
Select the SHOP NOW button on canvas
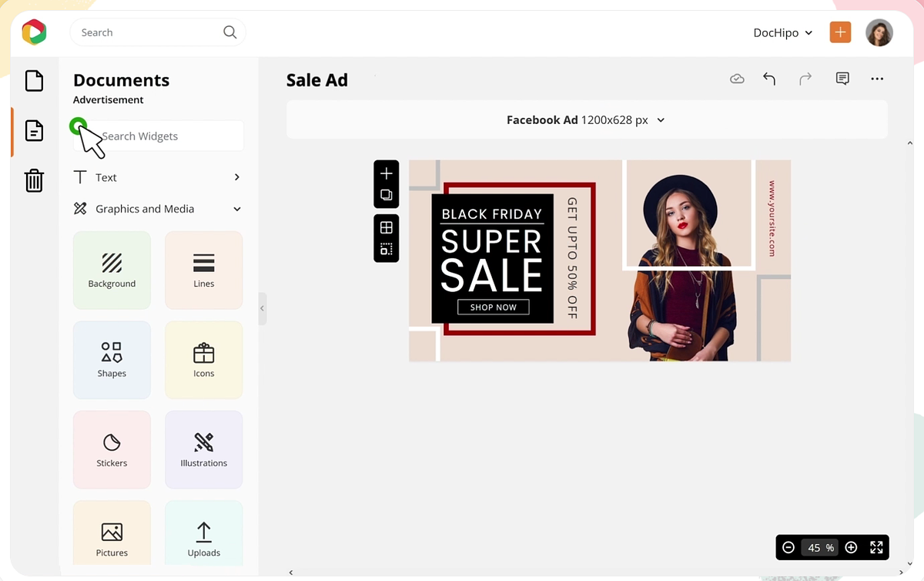pos(494,307)
